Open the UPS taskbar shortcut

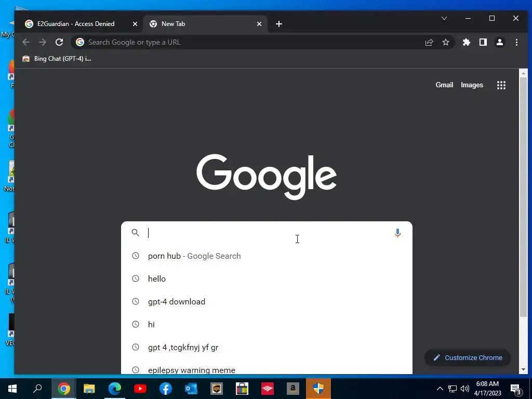tap(217, 389)
